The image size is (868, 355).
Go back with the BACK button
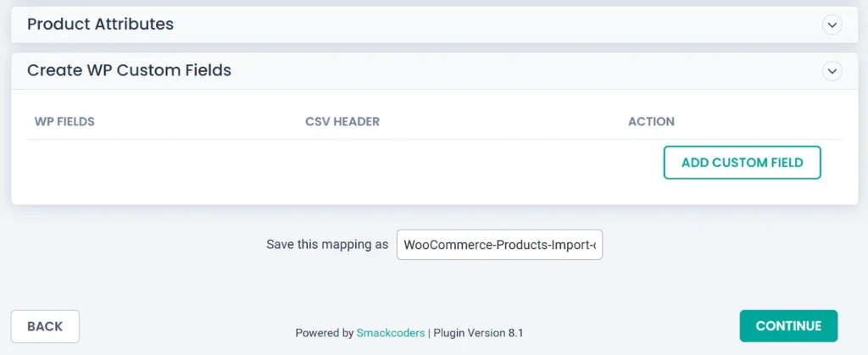[x=45, y=326]
